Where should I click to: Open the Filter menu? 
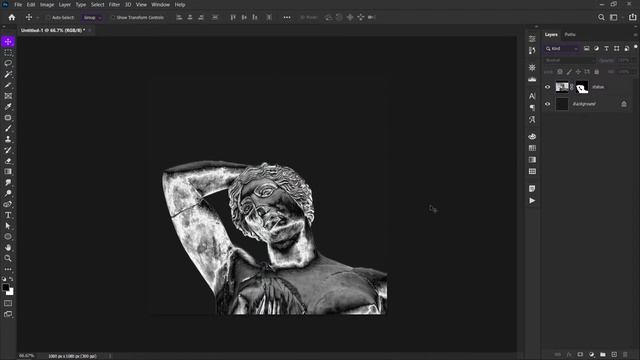point(114,4)
